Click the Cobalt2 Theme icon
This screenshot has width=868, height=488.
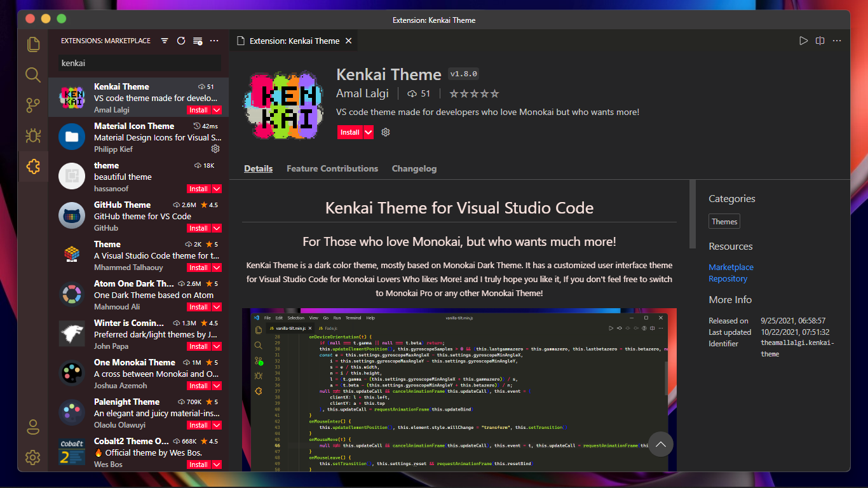point(72,452)
